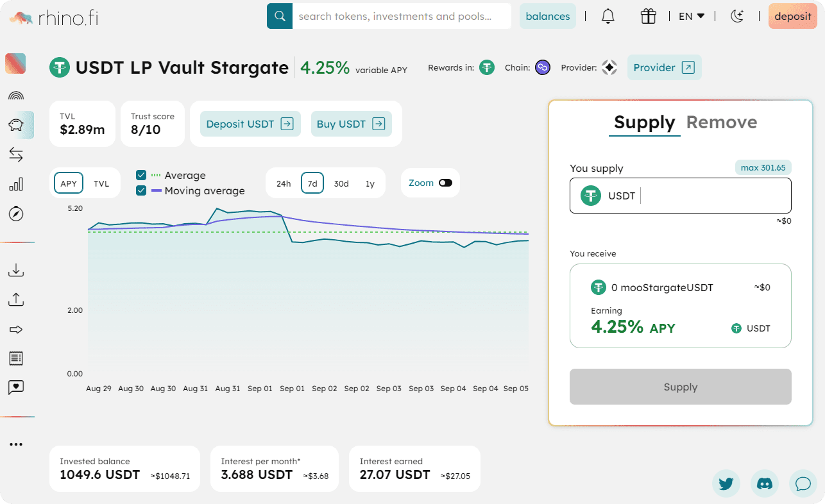Image resolution: width=825 pixels, height=504 pixels.
Task: Select the 30d time range
Action: tap(341, 183)
